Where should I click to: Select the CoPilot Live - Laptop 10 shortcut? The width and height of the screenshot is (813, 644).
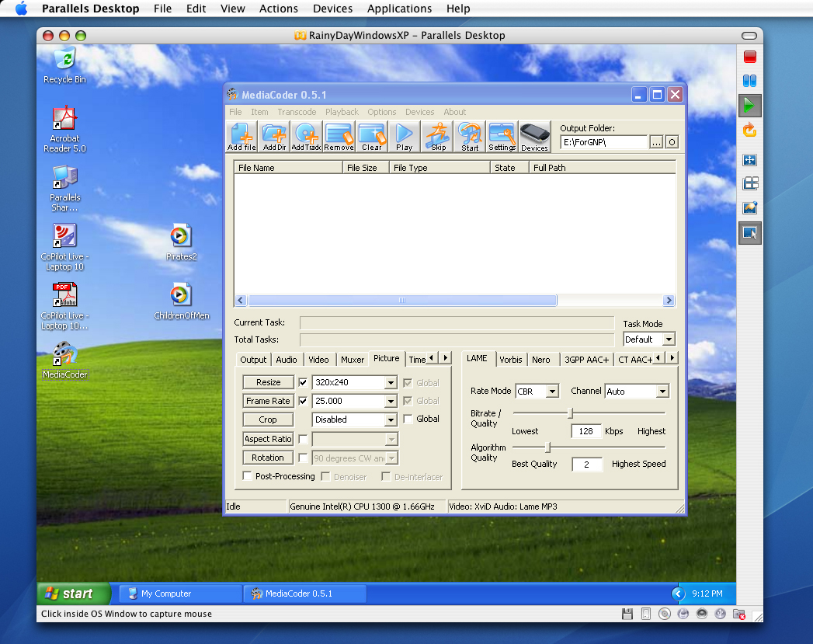point(64,248)
